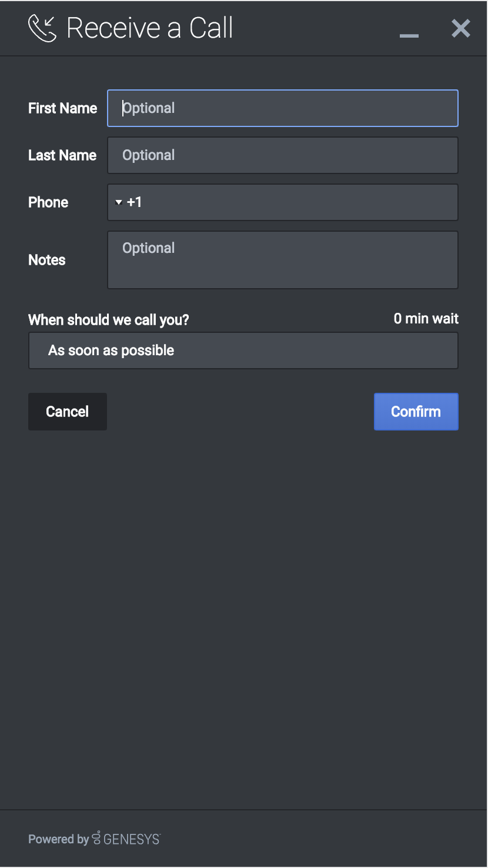Image resolution: width=488 pixels, height=868 pixels.
Task: Expand the "As soon as possible" time selector
Action: [x=243, y=350]
